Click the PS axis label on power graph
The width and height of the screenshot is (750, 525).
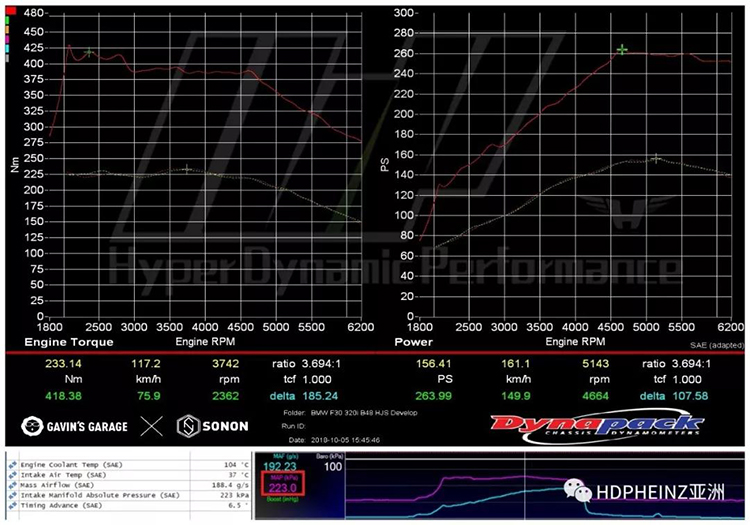click(385, 165)
